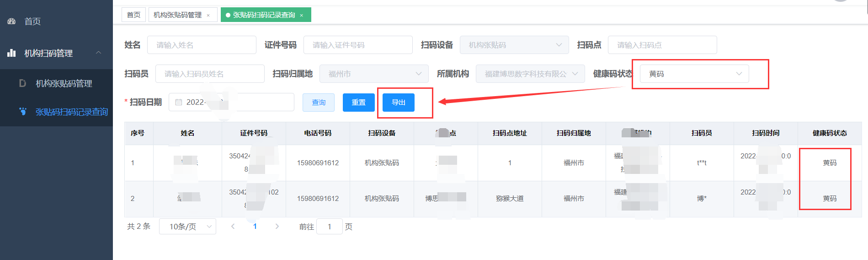Click the calendar icon in 扫码日期 field
Viewport: 868px width, 260px height.
point(179,102)
